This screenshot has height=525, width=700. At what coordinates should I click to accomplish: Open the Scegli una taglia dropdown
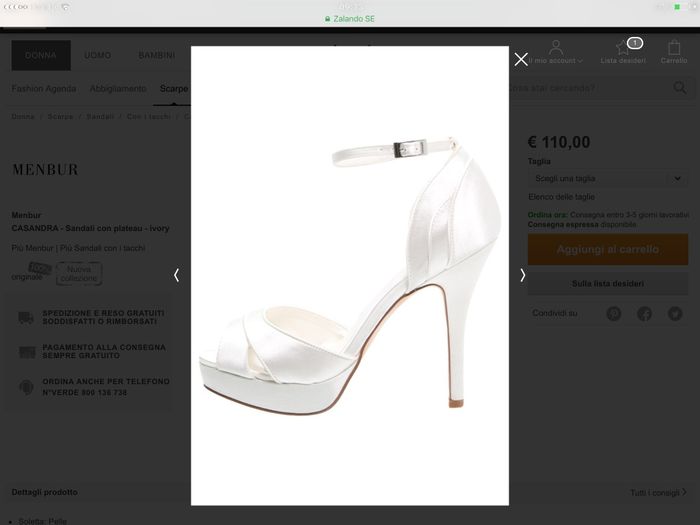[607, 178]
